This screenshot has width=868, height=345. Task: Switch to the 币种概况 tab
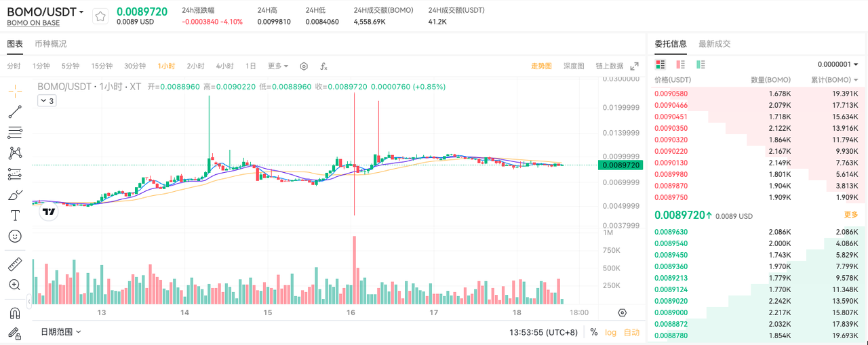[x=51, y=44]
